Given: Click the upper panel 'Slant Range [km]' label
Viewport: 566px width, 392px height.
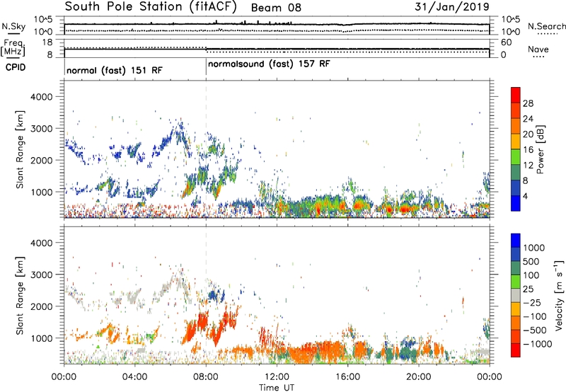Looking at the screenshot, I should click(x=20, y=149).
